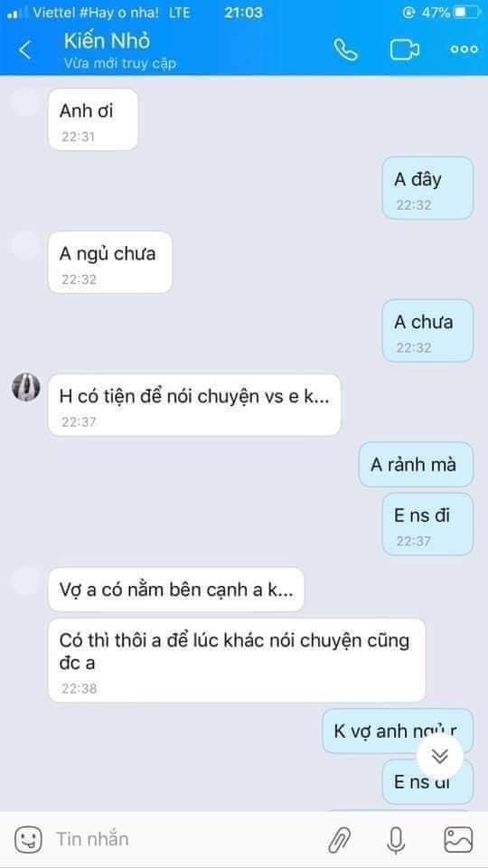Open the three-dot more options menu

pos(464,49)
